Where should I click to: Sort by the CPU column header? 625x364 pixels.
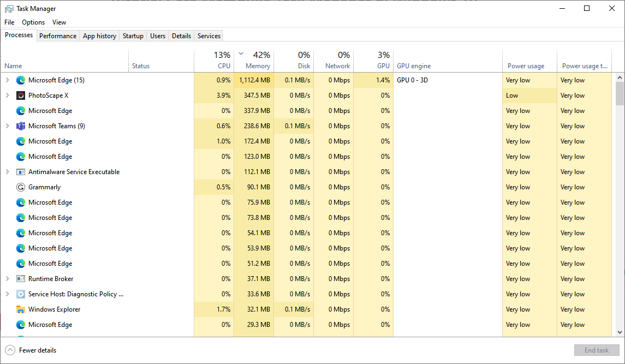pos(214,61)
